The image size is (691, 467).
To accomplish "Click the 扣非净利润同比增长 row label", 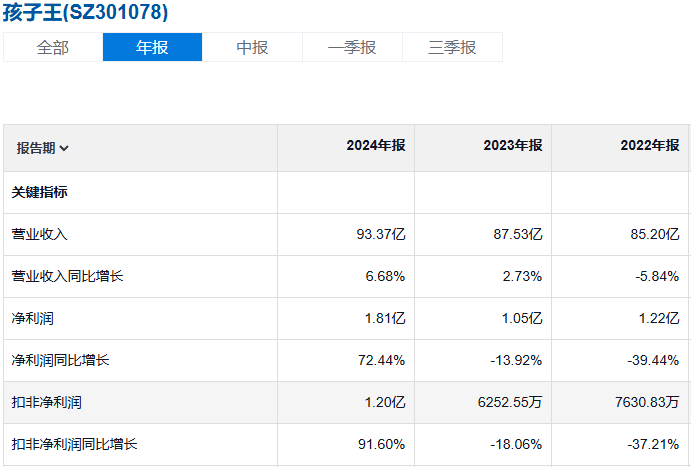I will [x=74, y=444].
